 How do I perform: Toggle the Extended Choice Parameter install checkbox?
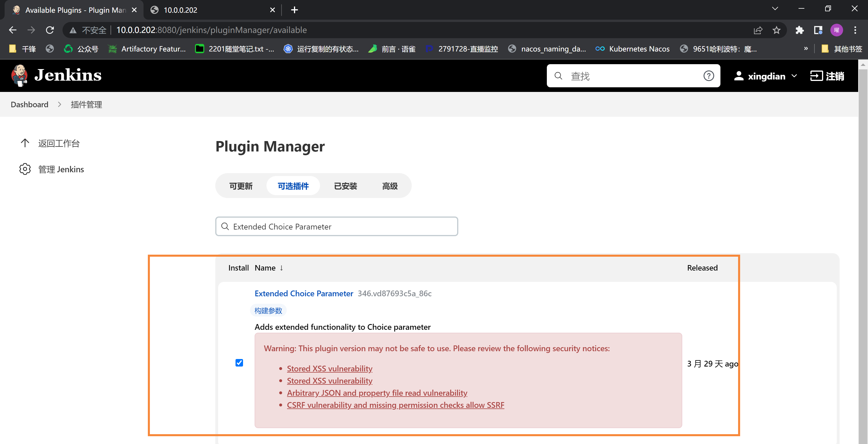239,363
